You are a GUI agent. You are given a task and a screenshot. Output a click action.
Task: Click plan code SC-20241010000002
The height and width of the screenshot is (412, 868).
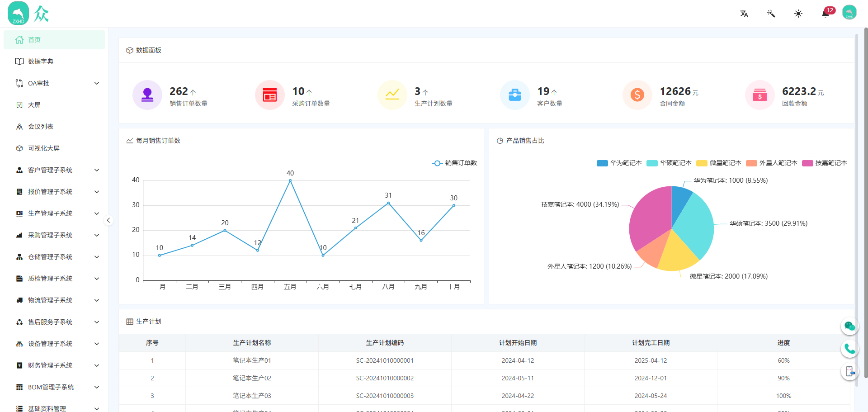[385, 378]
